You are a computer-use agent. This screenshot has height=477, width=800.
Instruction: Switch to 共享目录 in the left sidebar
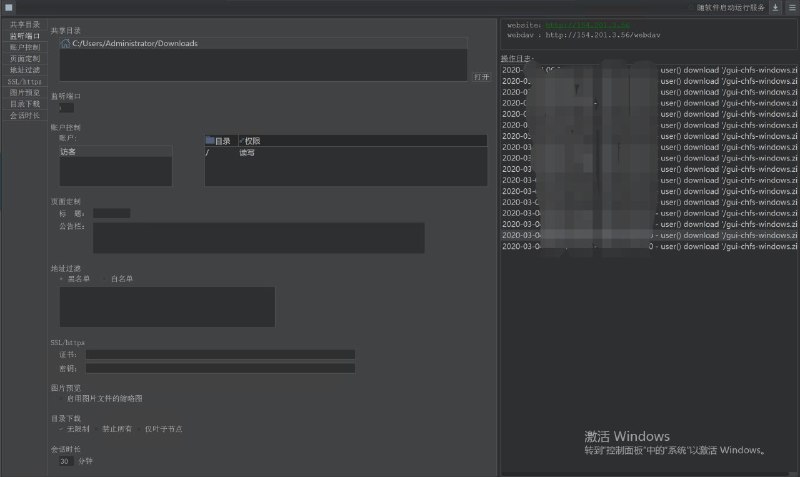tap(25, 24)
